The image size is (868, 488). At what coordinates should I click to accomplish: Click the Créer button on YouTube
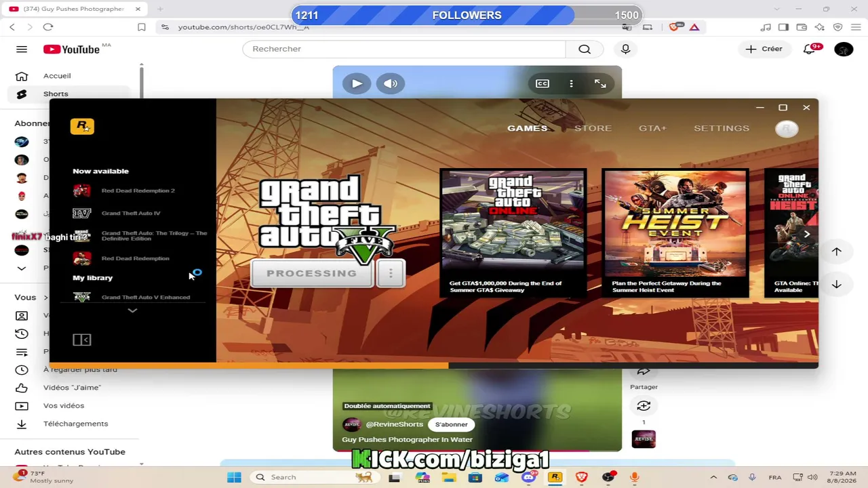pyautogui.click(x=764, y=49)
